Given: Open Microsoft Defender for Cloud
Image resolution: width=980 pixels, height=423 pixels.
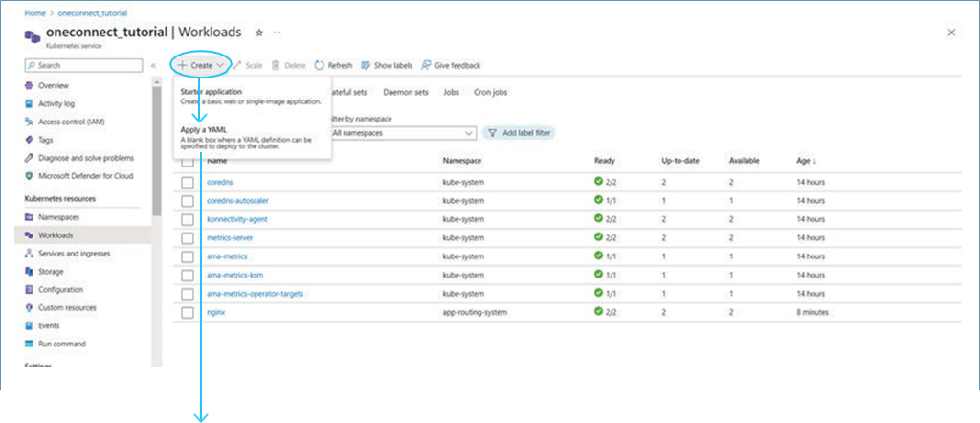Looking at the screenshot, I should coord(85,176).
